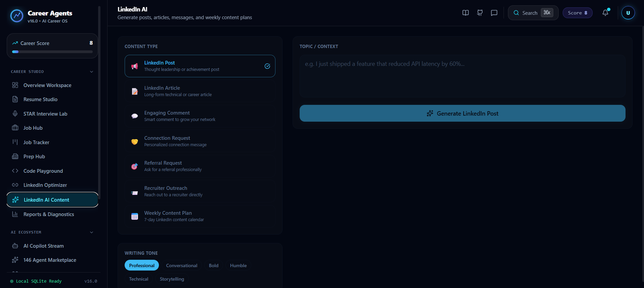The image size is (644, 288).
Task: Choose the Engaging Comment content type
Action: tap(200, 116)
